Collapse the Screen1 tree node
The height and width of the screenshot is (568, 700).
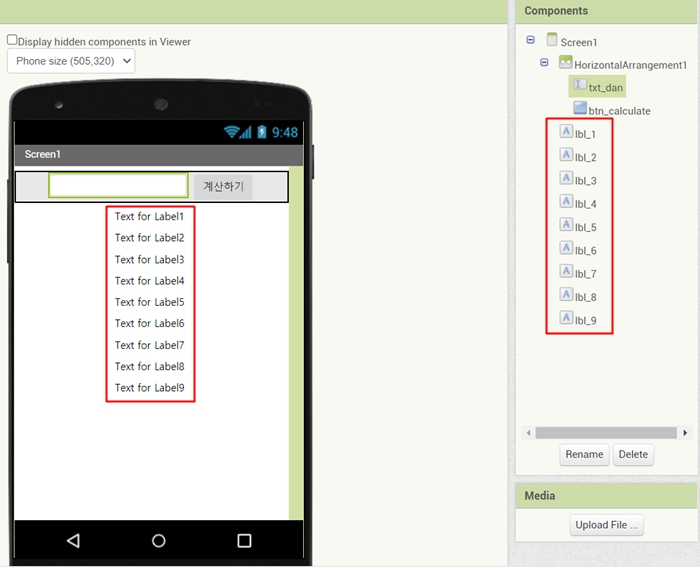530,40
